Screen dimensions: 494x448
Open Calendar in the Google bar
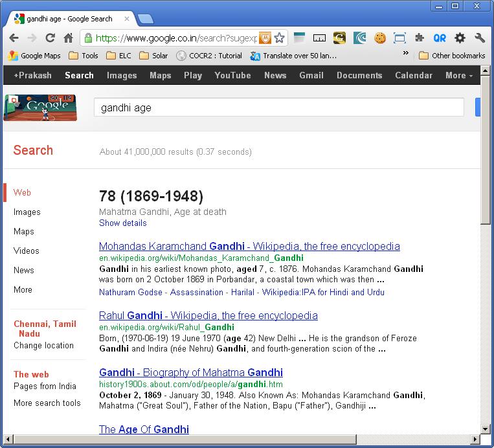414,75
